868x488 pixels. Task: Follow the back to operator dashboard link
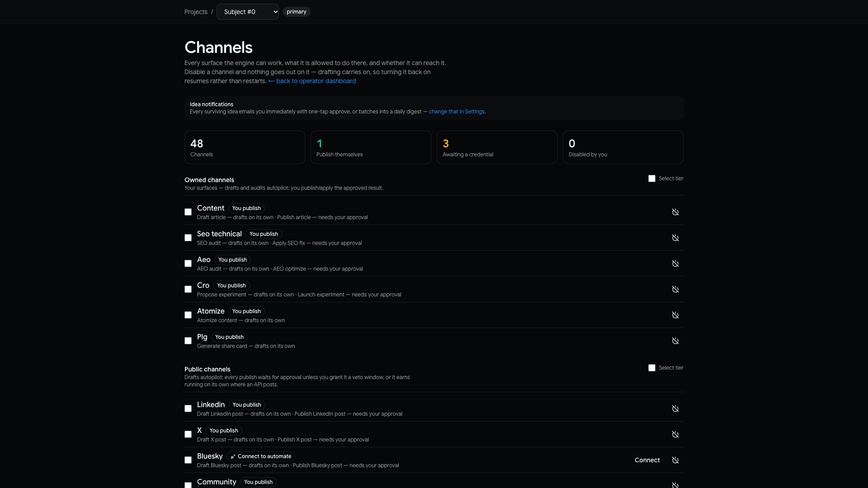tap(312, 81)
